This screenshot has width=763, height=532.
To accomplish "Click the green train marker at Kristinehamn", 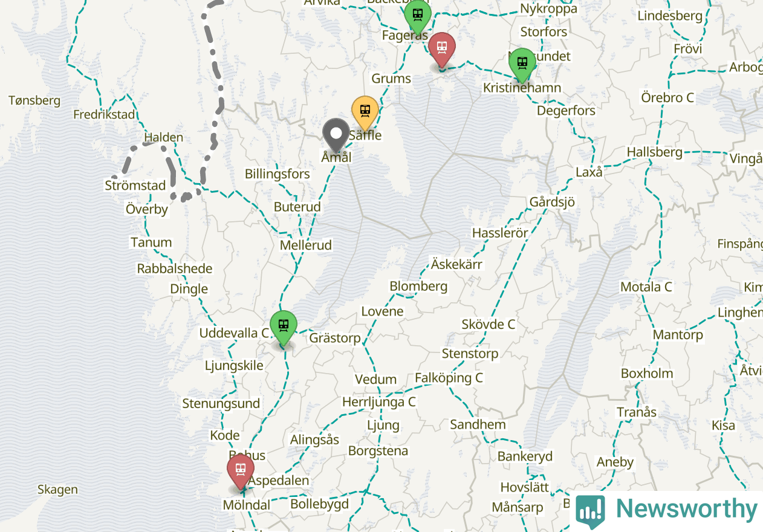I will [x=522, y=65].
